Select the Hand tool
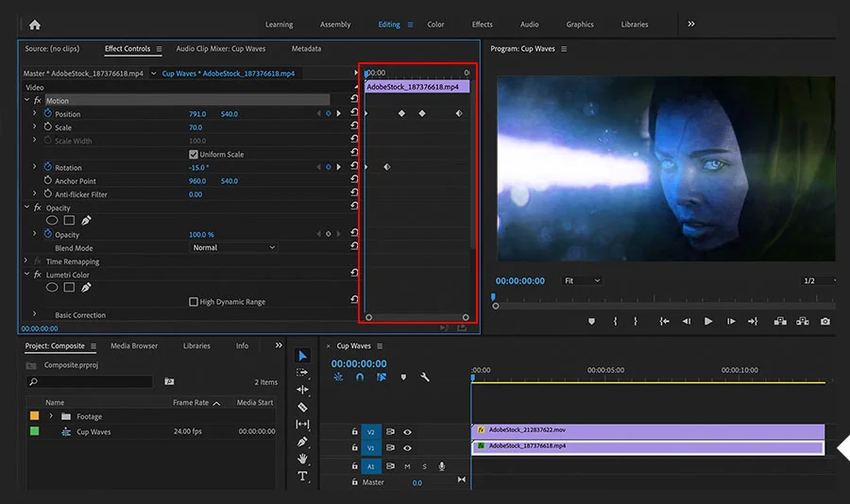The image size is (850, 504). [302, 459]
